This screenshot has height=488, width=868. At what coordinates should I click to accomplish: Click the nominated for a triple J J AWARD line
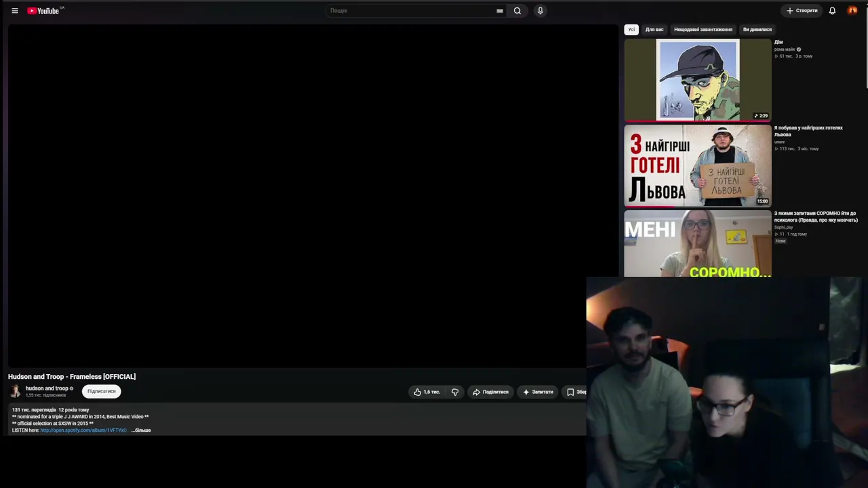pyautogui.click(x=80, y=417)
